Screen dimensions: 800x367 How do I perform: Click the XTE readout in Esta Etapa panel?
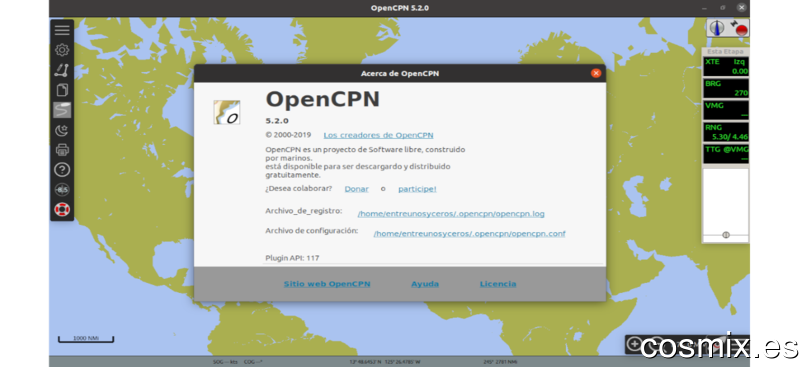pyautogui.click(x=726, y=66)
